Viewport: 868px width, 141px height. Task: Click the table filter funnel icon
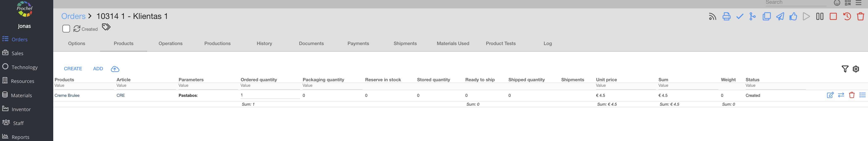tap(845, 69)
